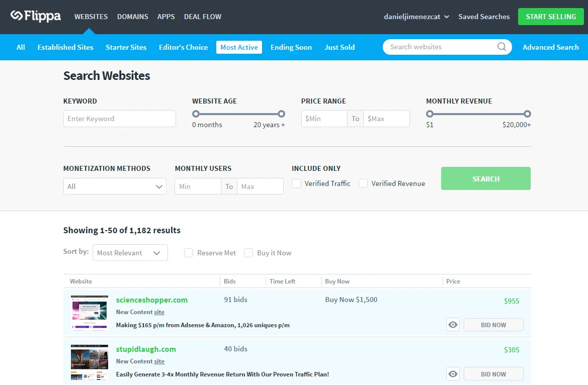Click the 40 bids text
The image size is (588, 385).
pyautogui.click(x=235, y=349)
